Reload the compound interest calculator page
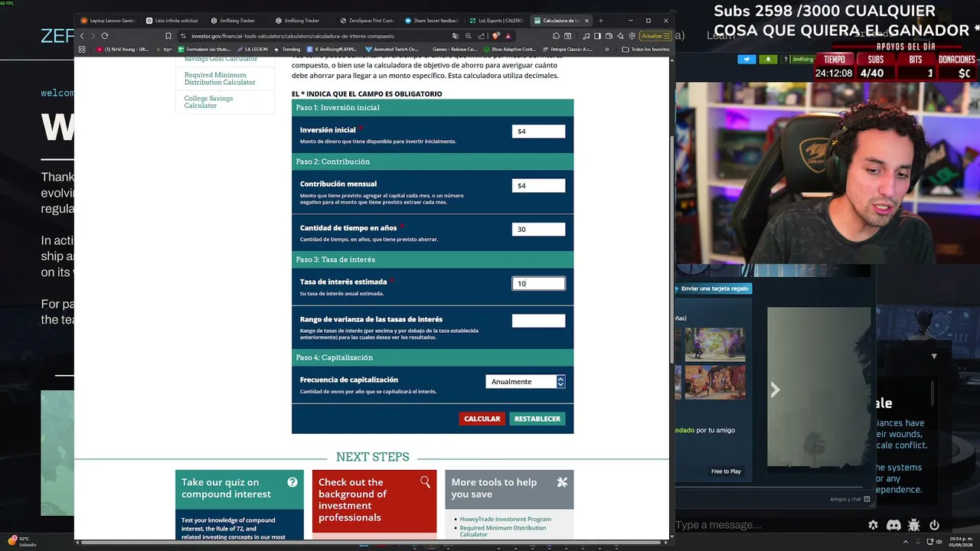 (x=105, y=36)
